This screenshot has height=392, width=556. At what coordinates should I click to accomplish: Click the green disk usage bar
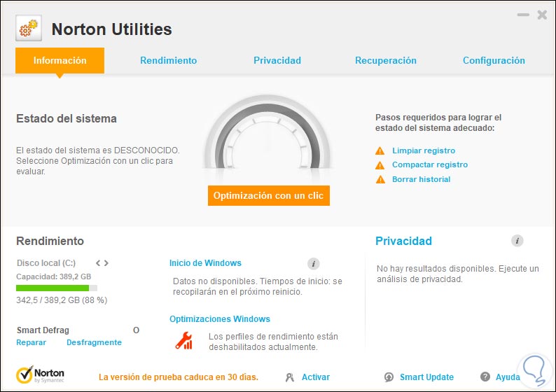(57, 288)
